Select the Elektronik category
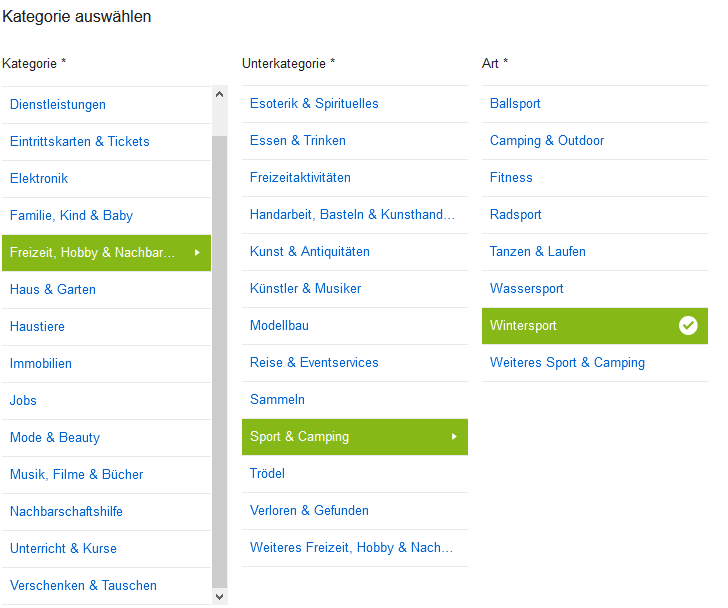The width and height of the screenshot is (728, 608). click(39, 179)
